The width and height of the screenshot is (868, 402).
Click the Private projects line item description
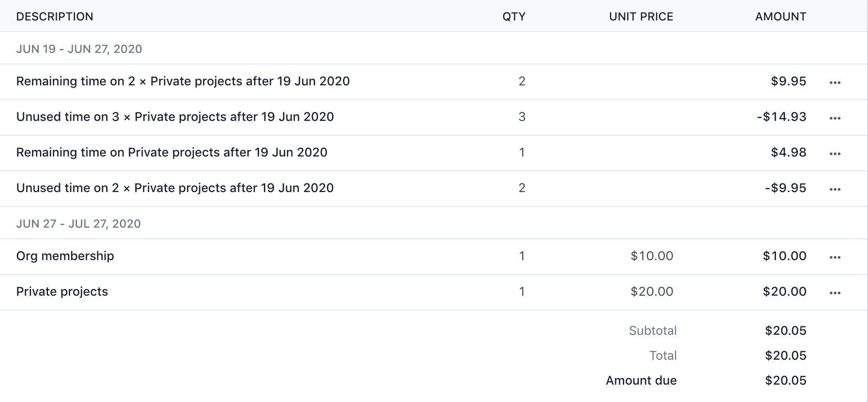click(x=62, y=292)
